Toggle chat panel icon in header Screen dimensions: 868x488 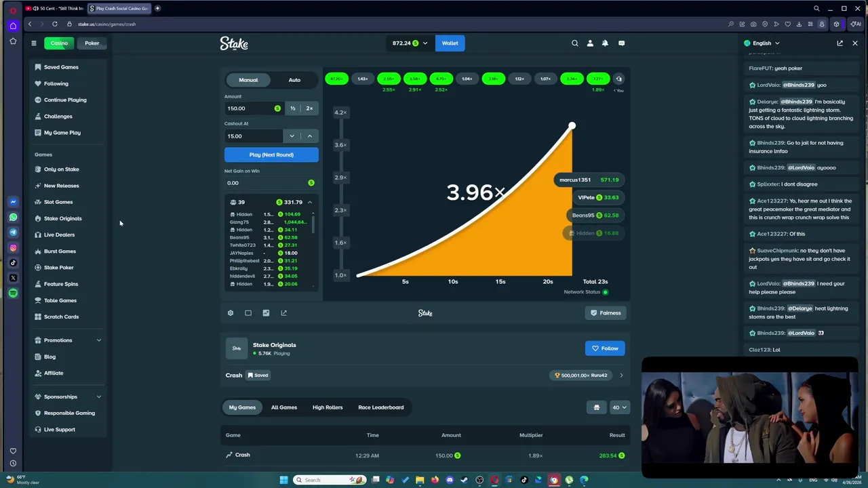coord(621,43)
